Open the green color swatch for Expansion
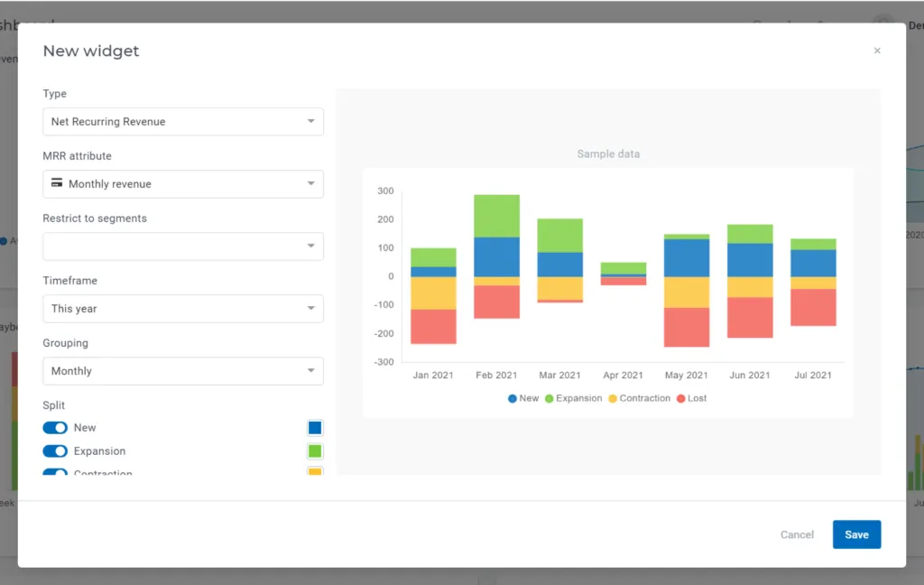 [315, 451]
